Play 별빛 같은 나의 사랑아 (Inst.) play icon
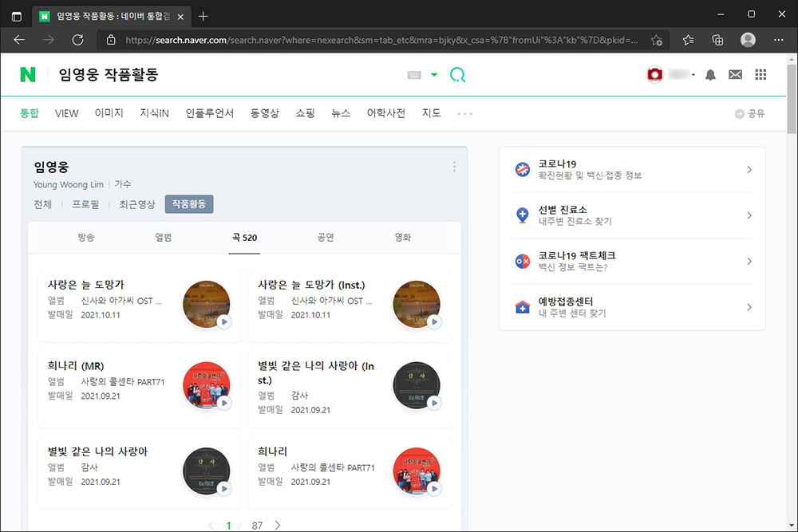This screenshot has height=532, width=798. click(434, 403)
